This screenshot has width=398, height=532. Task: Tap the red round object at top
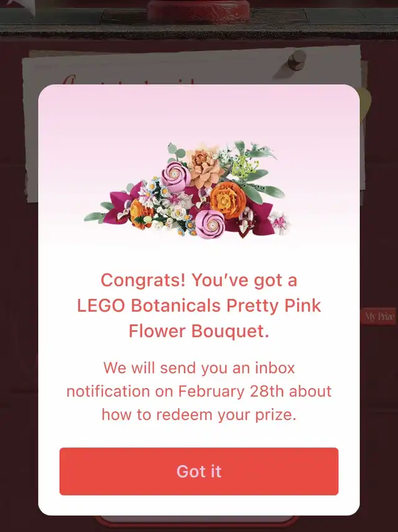pyautogui.click(x=198, y=11)
